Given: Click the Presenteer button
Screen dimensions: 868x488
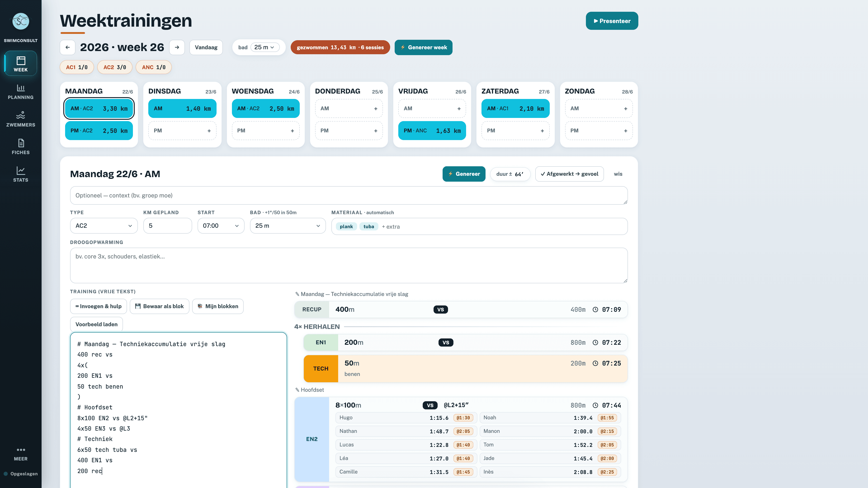Looking at the screenshot, I should [612, 21].
